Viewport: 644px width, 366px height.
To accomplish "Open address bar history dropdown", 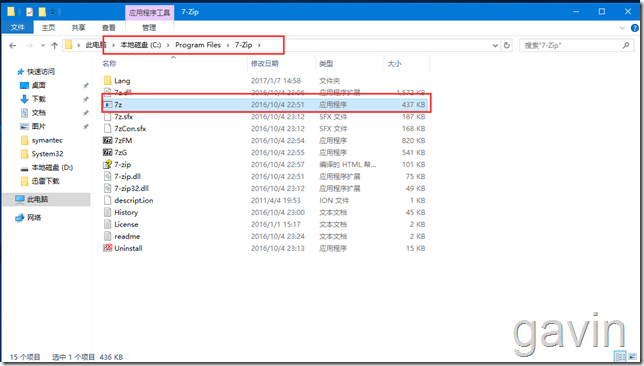I will tap(495, 45).
